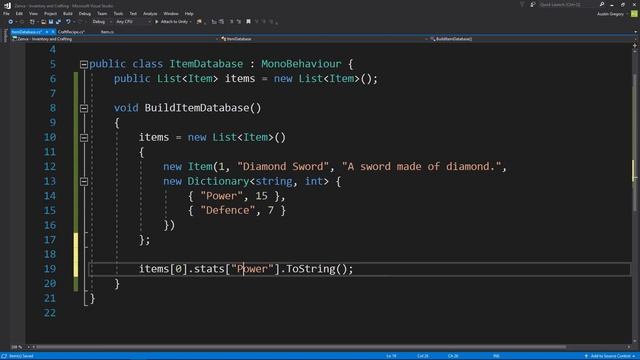Pin the ItemDatabase.cs tab

[x=47, y=31]
